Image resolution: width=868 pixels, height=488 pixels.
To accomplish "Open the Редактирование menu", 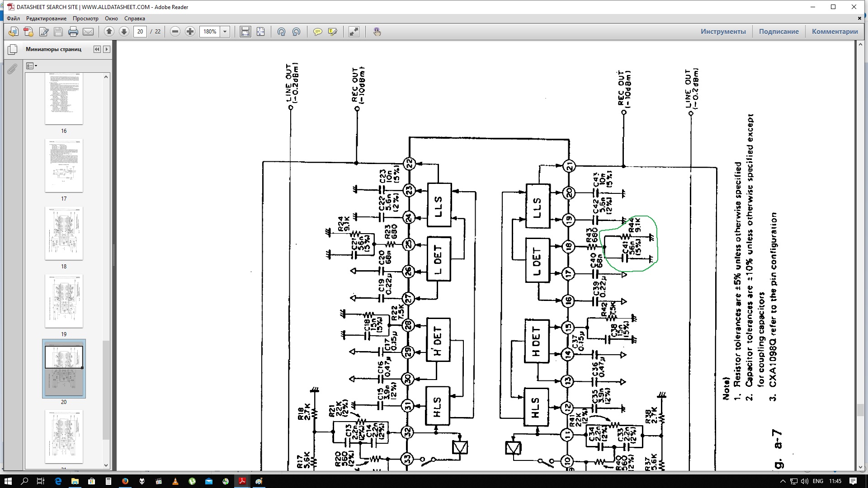I will [x=46, y=19].
